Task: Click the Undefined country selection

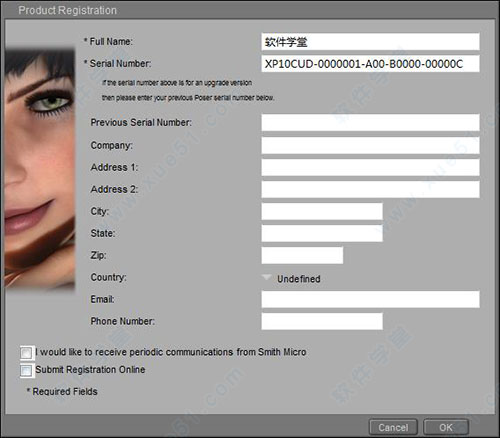Action: click(299, 279)
